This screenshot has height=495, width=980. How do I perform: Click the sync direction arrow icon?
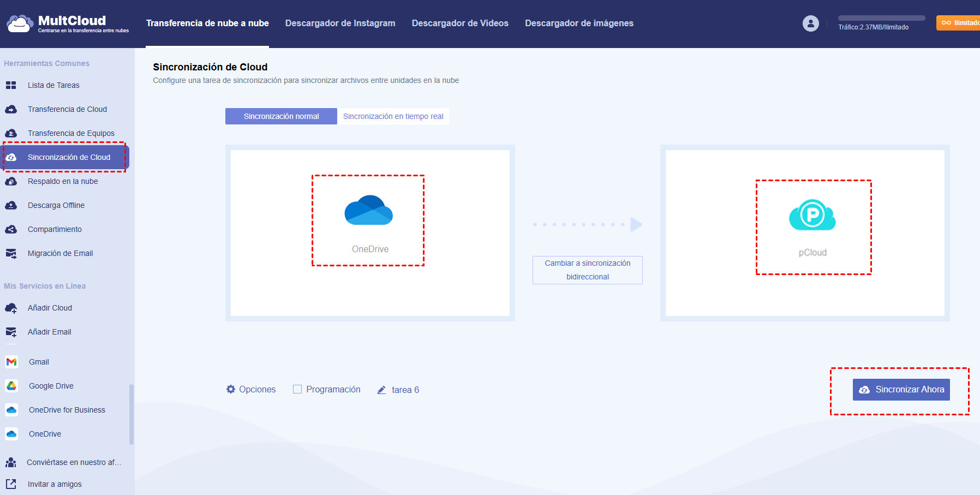pos(588,224)
